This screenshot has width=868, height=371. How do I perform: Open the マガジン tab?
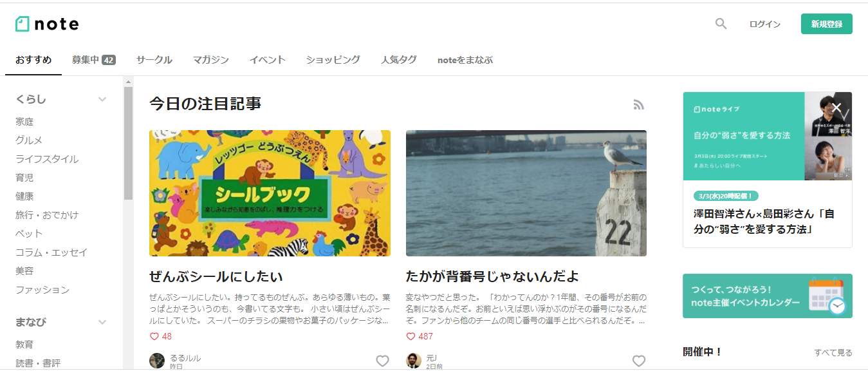[211, 60]
